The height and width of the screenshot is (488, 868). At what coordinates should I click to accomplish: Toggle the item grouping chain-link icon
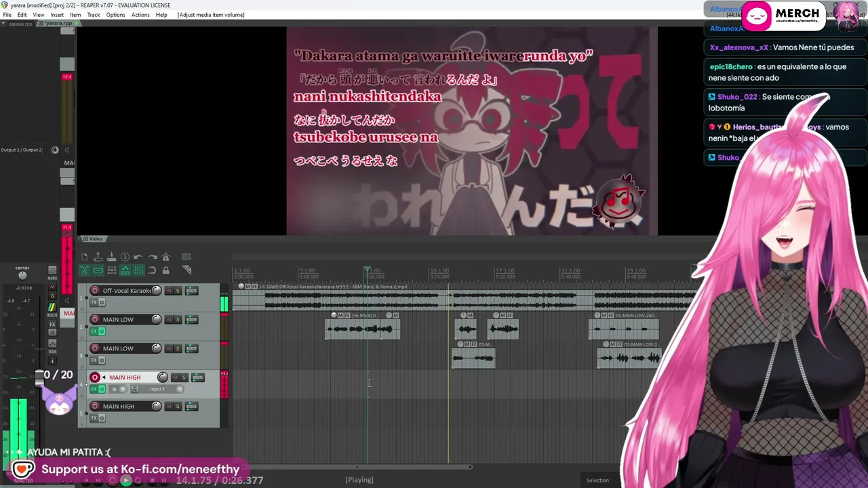98,270
